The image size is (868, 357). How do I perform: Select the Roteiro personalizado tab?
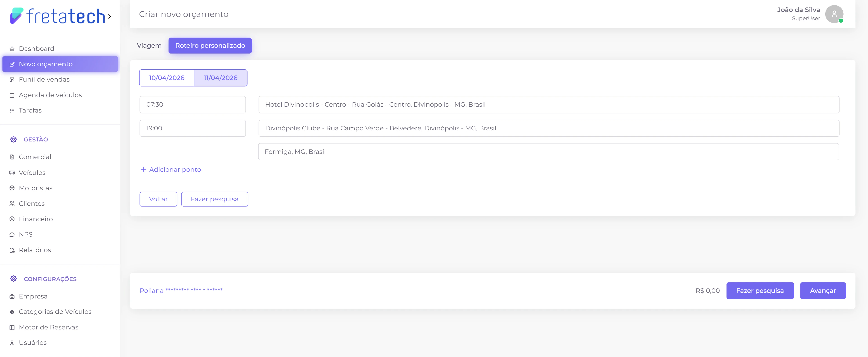coord(210,45)
